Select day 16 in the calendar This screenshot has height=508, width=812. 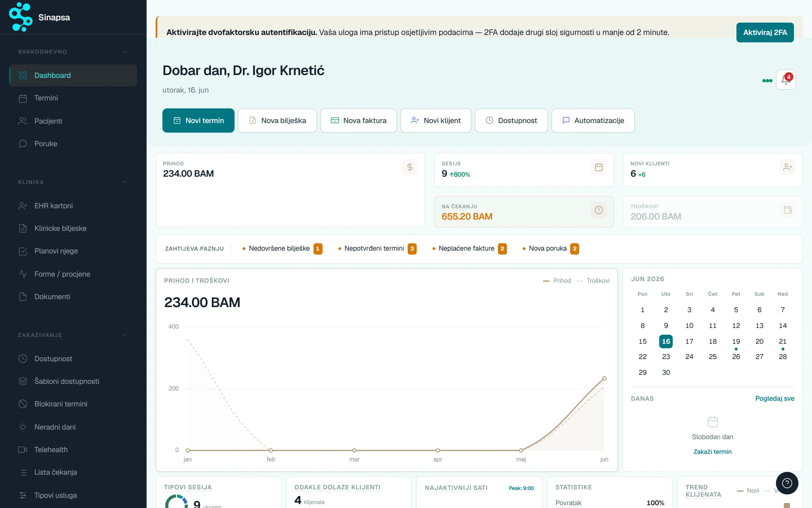pyautogui.click(x=666, y=341)
